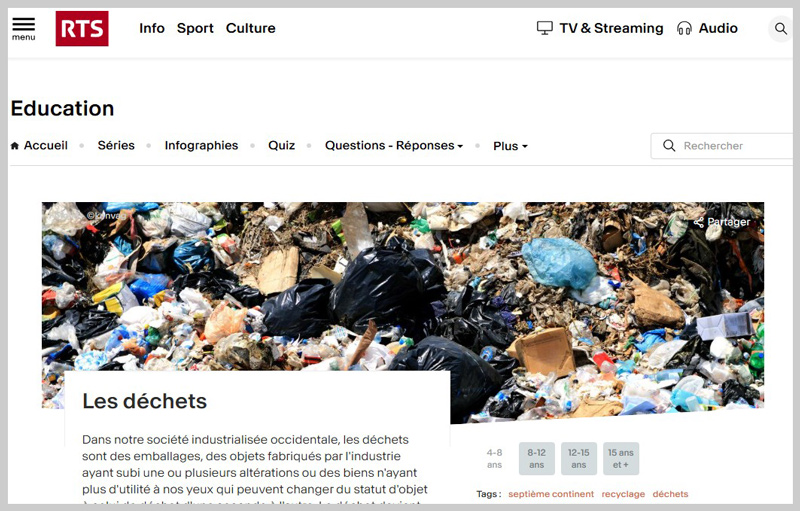
Task: Open the Culture section
Action: tap(250, 28)
